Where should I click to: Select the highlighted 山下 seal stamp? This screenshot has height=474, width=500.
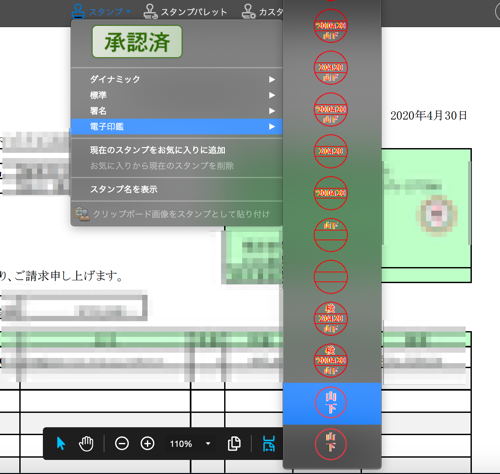click(x=332, y=404)
